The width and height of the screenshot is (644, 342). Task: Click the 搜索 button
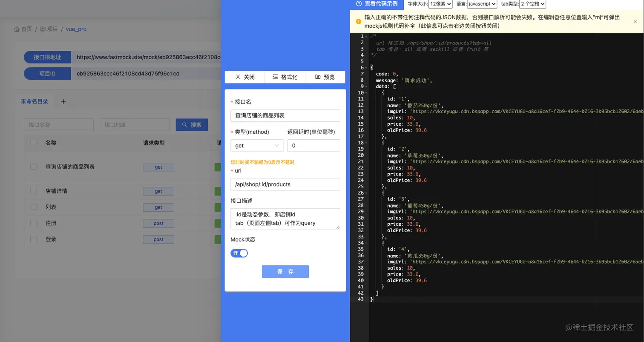pos(192,125)
